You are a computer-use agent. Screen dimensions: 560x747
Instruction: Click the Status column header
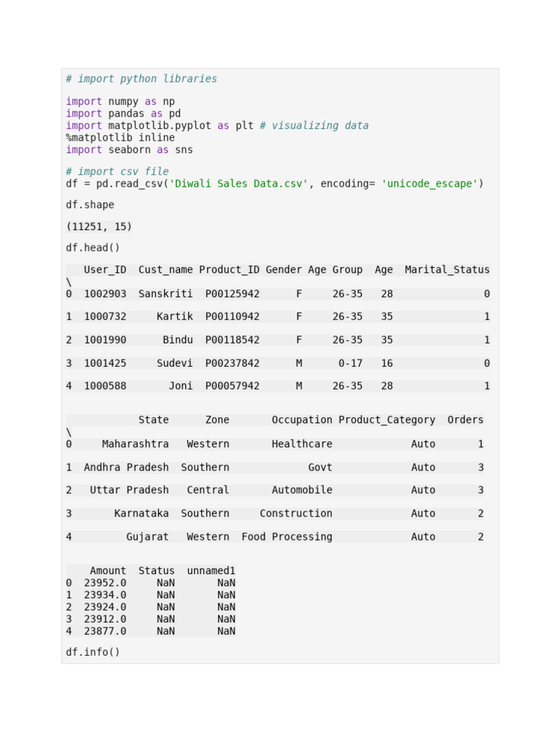(x=157, y=570)
